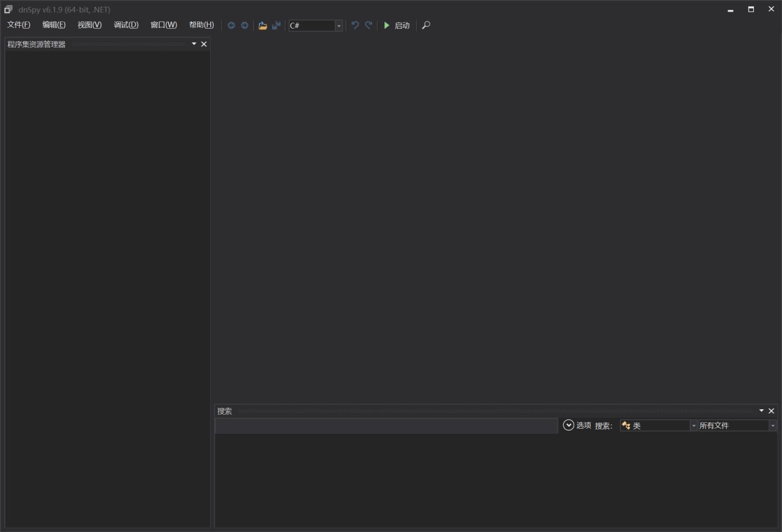Minimize the dnSpy window
This screenshot has height=532, width=782.
pyautogui.click(x=730, y=9)
